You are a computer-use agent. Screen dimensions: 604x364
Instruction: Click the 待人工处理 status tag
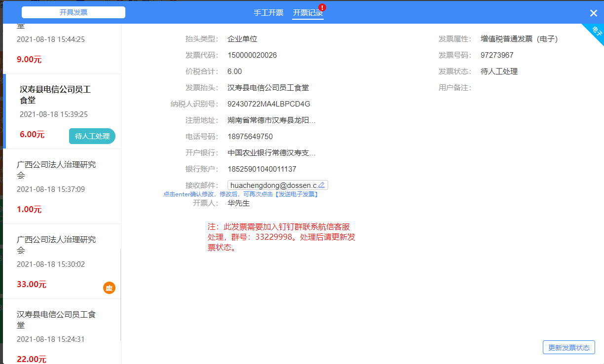tap(92, 136)
